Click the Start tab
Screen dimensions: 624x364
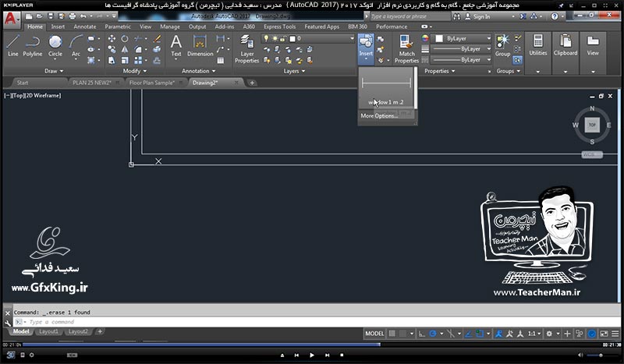click(23, 83)
